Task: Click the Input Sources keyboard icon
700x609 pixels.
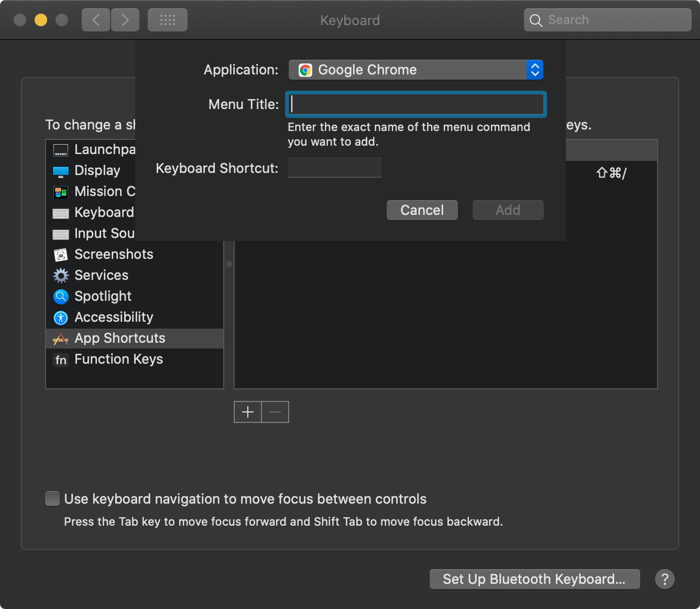Action: coord(61,234)
